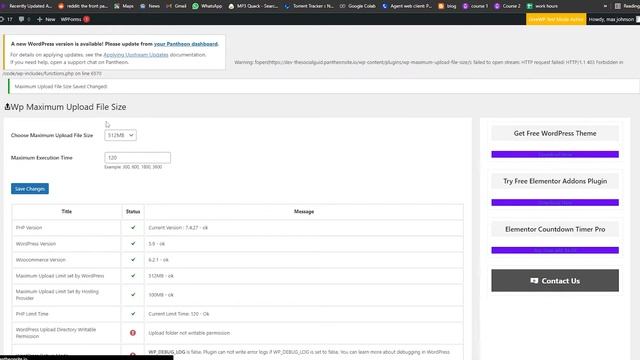Viewport: 640px width, 360px height.
Task: Click the Upload folder not writable permission message
Action: (x=189, y=333)
